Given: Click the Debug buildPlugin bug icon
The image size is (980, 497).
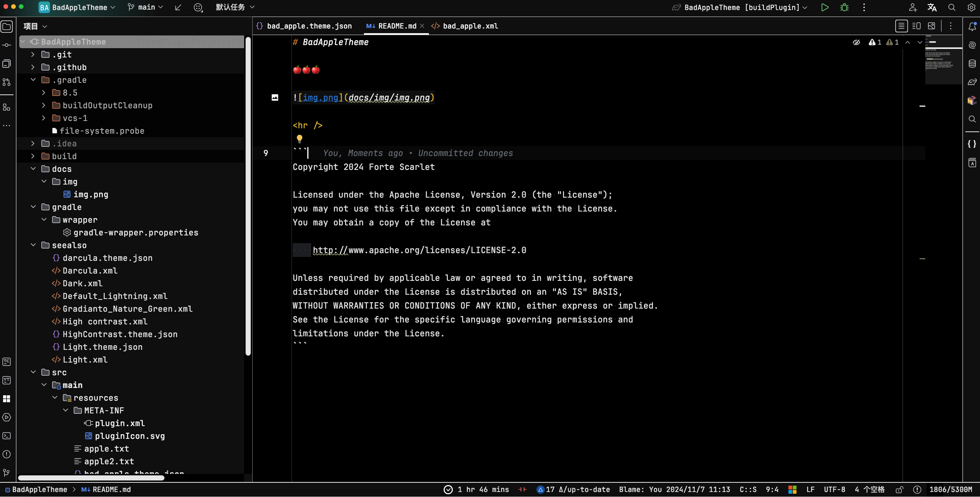Looking at the screenshot, I should 844,7.
